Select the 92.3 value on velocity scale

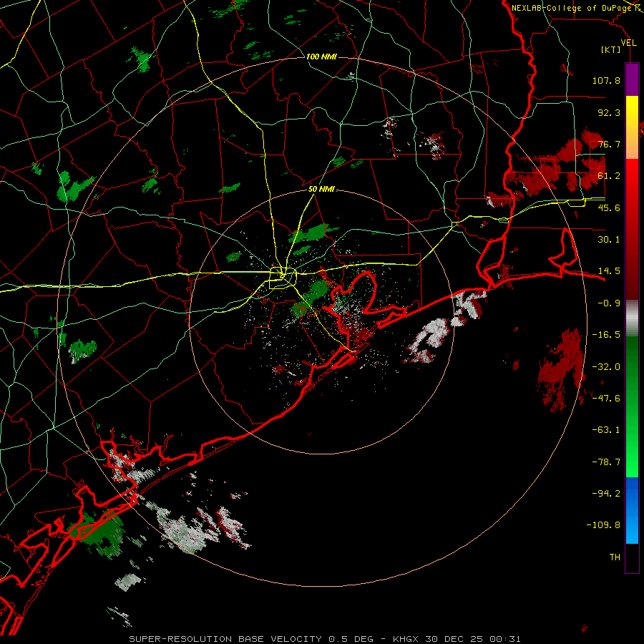[609, 112]
